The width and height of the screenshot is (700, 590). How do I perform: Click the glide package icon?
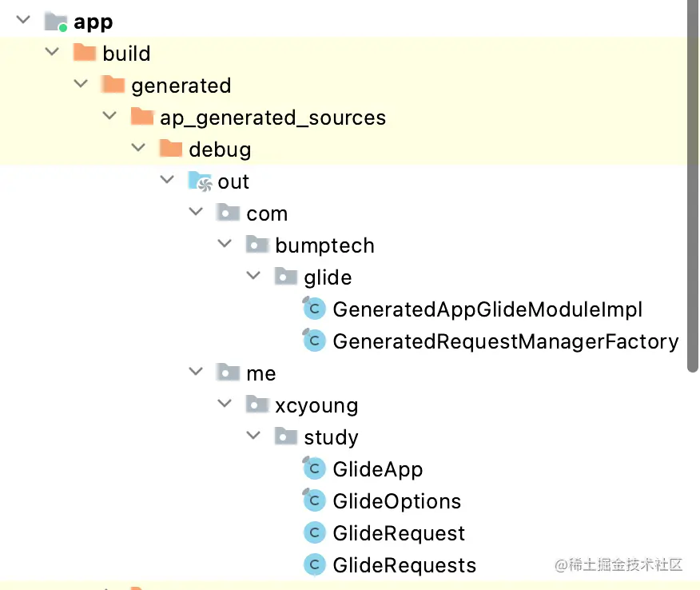coord(286,276)
